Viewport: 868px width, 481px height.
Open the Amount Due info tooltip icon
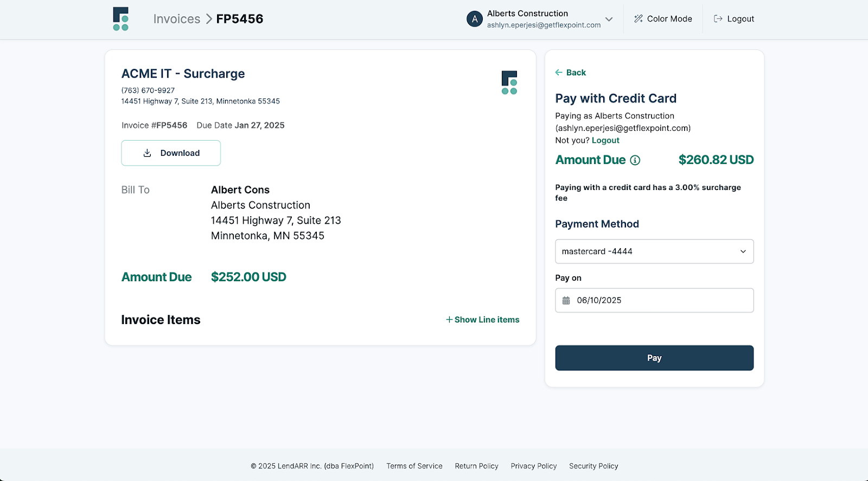tap(635, 160)
